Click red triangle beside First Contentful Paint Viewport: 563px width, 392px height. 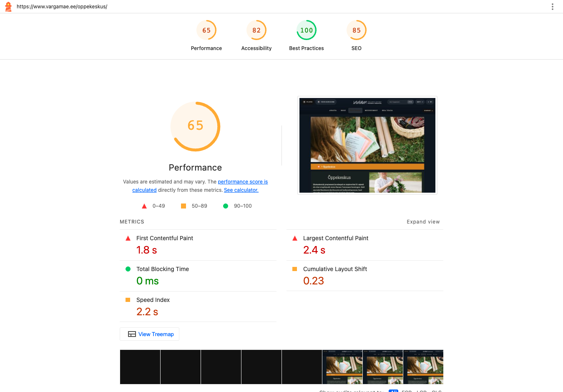[x=128, y=239]
